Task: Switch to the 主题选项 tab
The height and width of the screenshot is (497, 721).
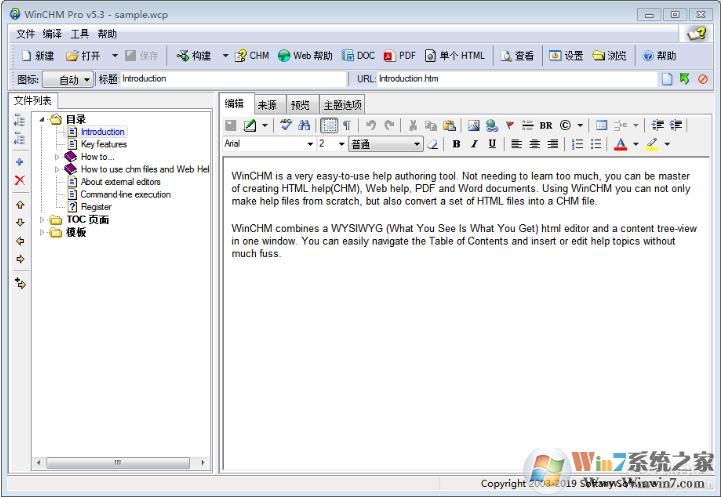Action: [342, 105]
